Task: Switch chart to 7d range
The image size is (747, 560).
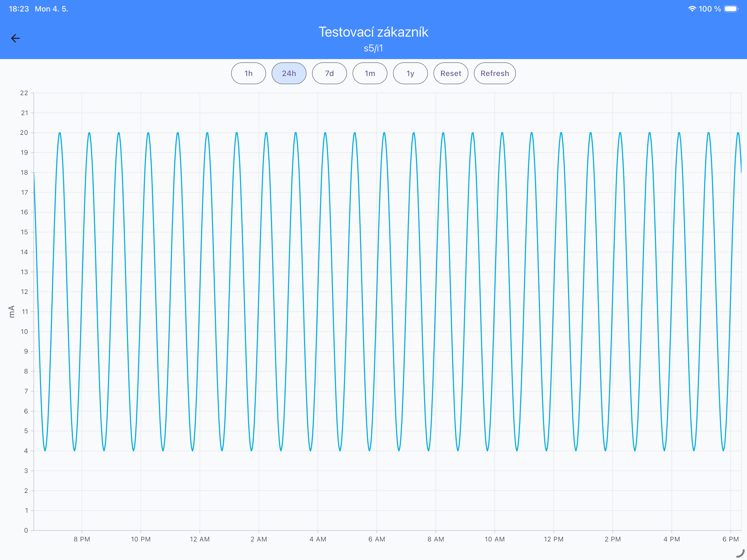Action: click(x=329, y=73)
